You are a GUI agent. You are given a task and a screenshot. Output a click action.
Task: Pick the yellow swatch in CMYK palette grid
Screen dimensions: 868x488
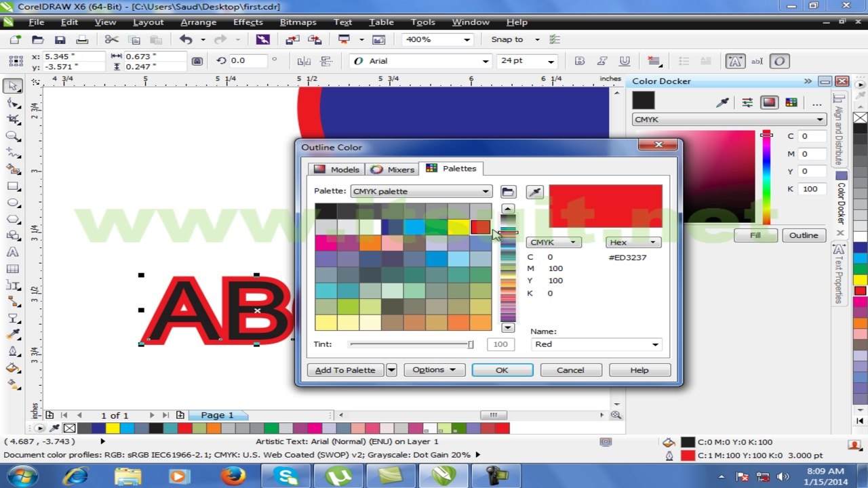(458, 228)
